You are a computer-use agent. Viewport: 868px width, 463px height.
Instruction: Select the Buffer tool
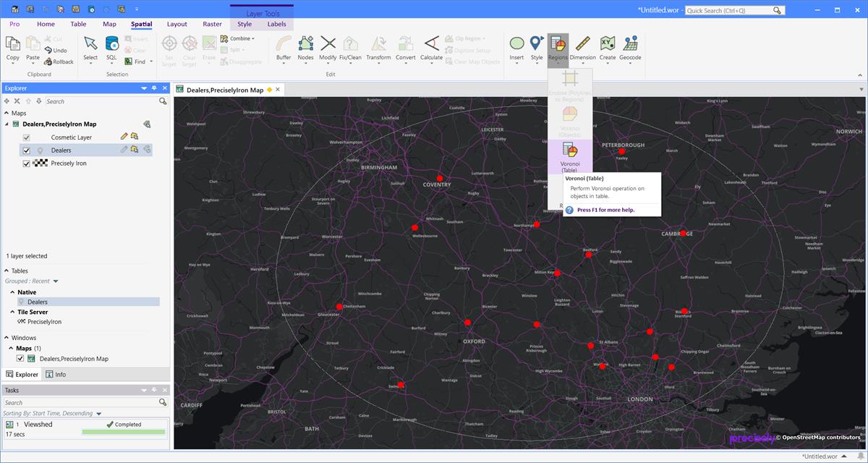(x=283, y=48)
